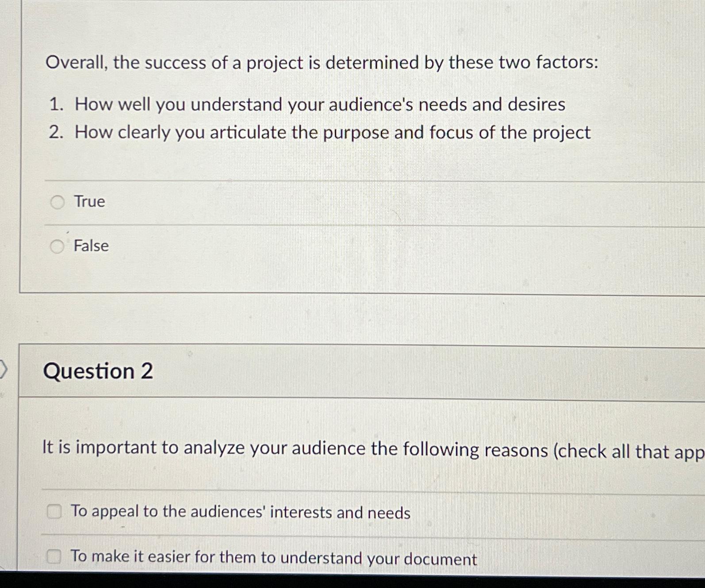Click the unselected True radio circle

coord(57,202)
